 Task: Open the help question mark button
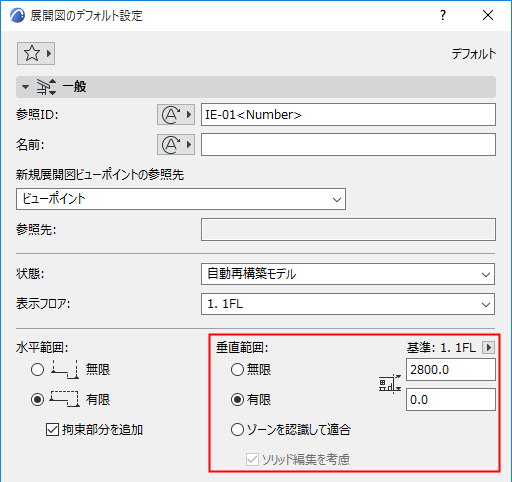point(443,15)
